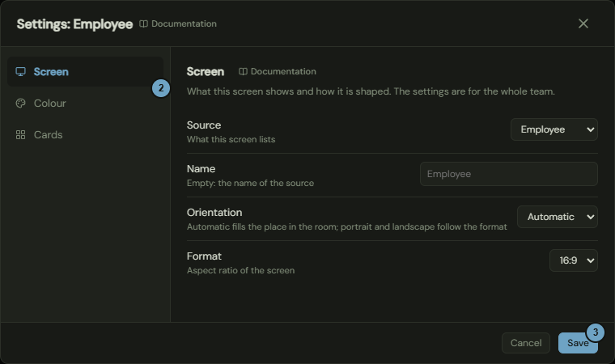Click the monitor icon beside Screen
The height and width of the screenshot is (364, 615).
click(20, 72)
